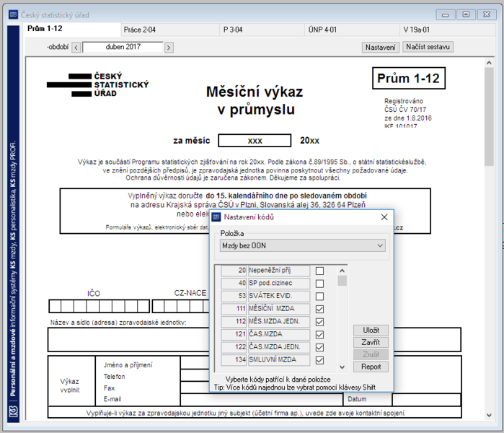Click the KS logo at sidebar bottom
The width and height of the screenshot is (504, 433).
click(x=13, y=412)
